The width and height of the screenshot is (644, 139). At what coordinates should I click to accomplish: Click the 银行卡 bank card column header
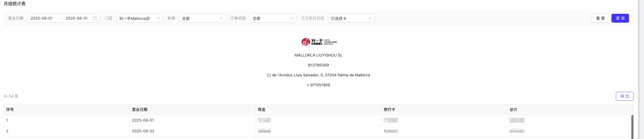444,109
